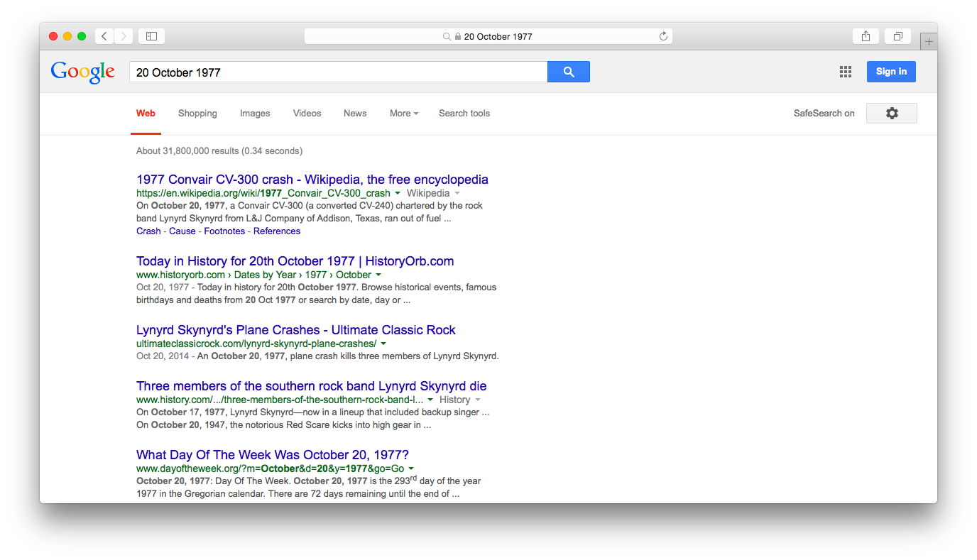Jump to the Cause section link
Viewport: 977px width, 560px height.
coord(182,231)
